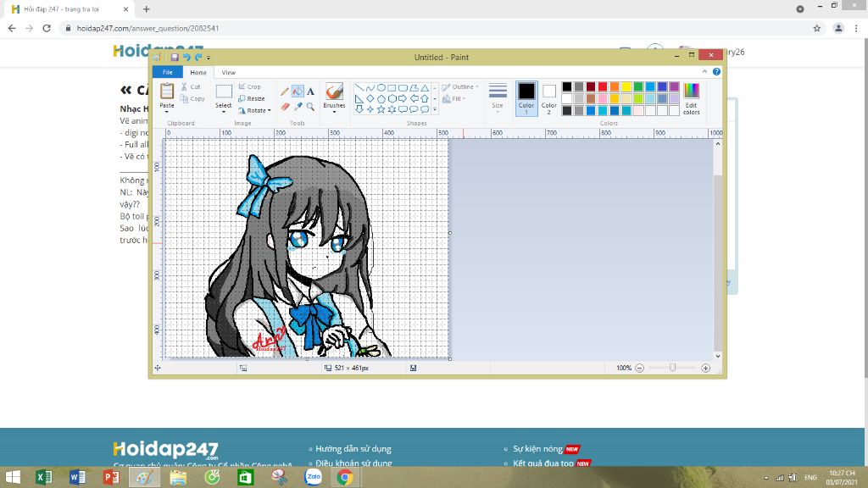Switch to the Home ribbon tab
The width and height of the screenshot is (868, 488).
pyautogui.click(x=198, y=73)
